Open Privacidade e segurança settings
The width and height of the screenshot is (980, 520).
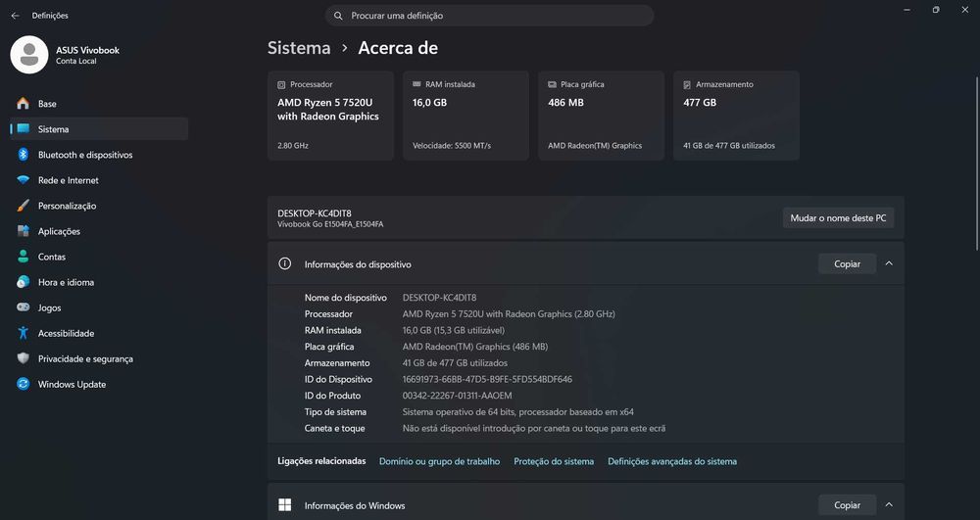pyautogui.click(x=99, y=359)
